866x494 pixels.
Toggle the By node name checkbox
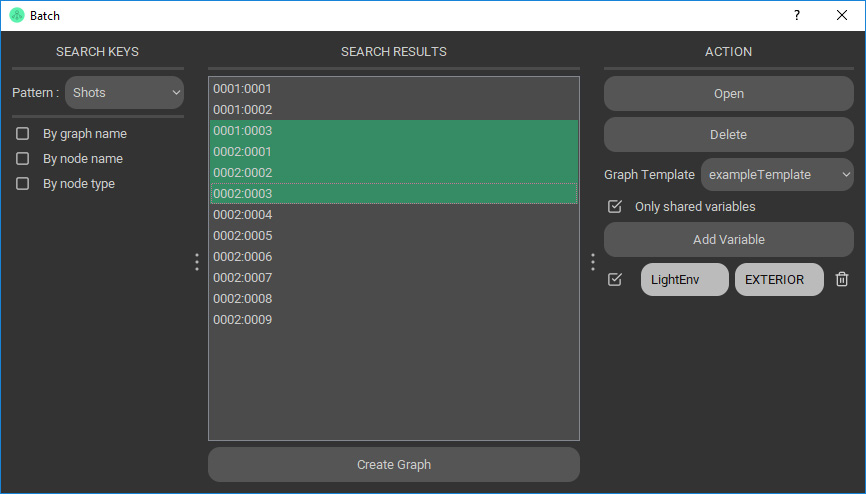(x=23, y=159)
